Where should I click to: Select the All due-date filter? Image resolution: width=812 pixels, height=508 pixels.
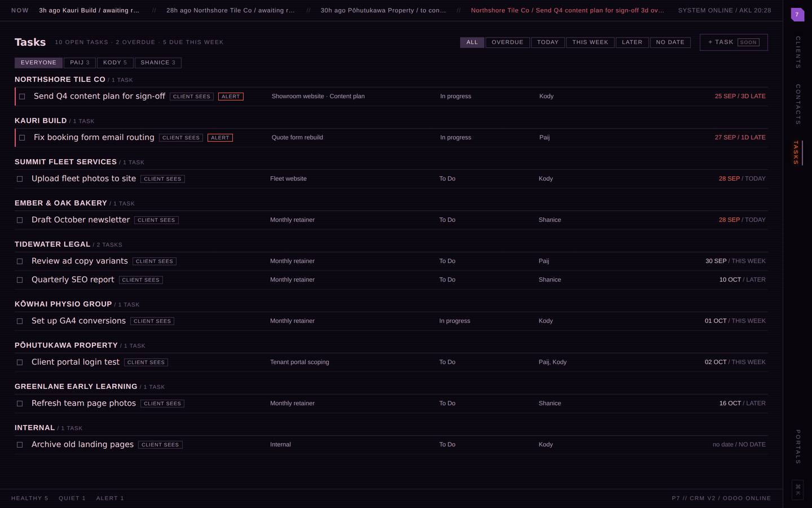pos(472,42)
